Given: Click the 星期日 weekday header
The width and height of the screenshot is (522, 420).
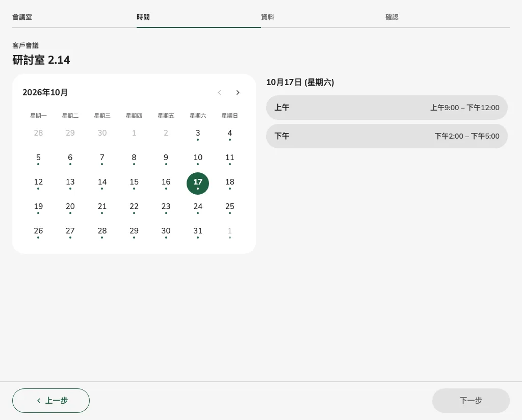Looking at the screenshot, I should pos(230,116).
